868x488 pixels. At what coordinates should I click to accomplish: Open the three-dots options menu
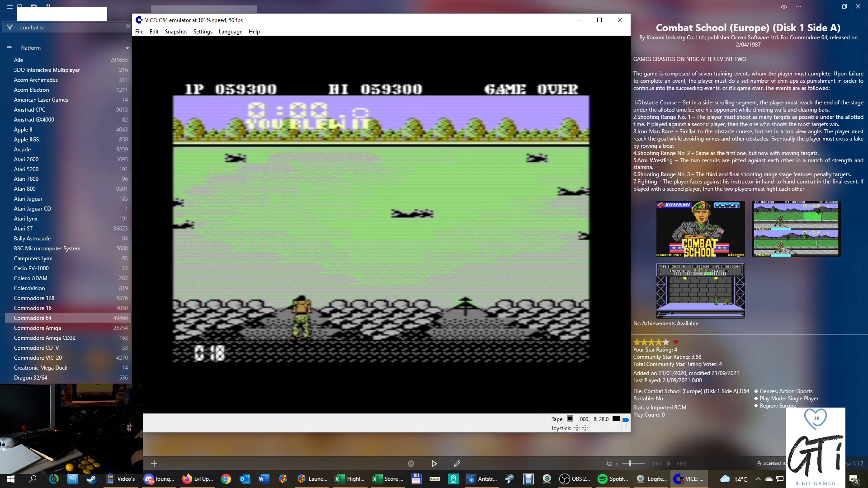tap(798, 7)
